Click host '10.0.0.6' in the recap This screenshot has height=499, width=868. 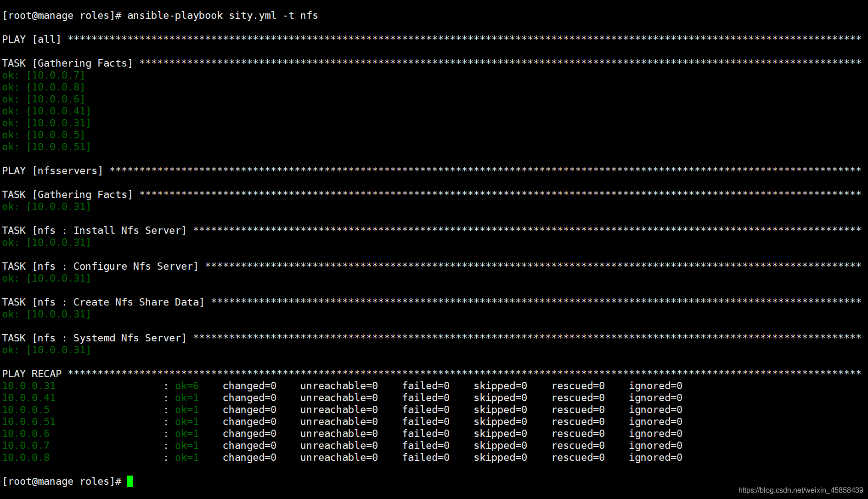point(26,434)
